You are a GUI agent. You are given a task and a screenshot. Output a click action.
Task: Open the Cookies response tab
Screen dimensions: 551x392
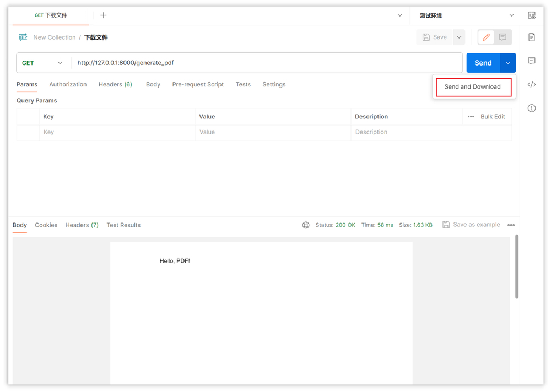pyautogui.click(x=46, y=225)
